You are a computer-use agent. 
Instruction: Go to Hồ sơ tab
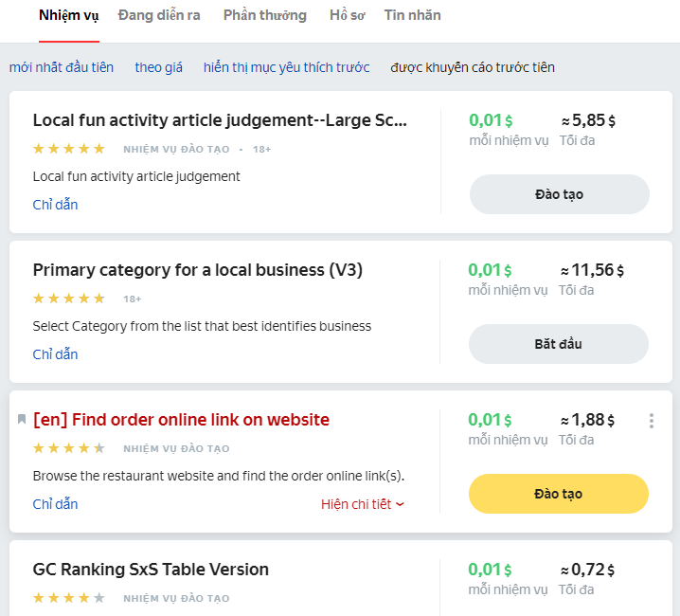(347, 15)
